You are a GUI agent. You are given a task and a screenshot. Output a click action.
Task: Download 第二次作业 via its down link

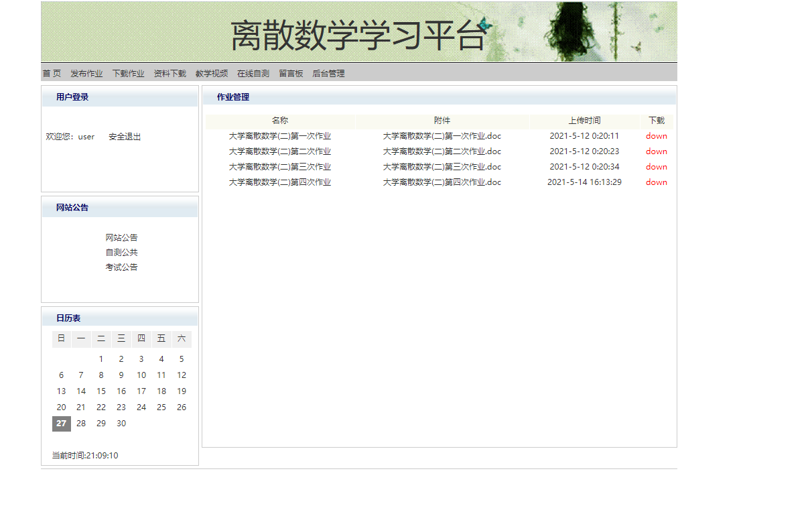coord(656,151)
